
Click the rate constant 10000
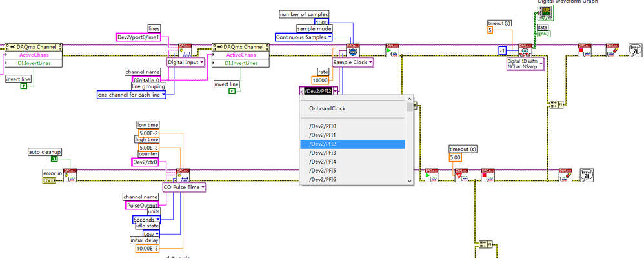320,80
